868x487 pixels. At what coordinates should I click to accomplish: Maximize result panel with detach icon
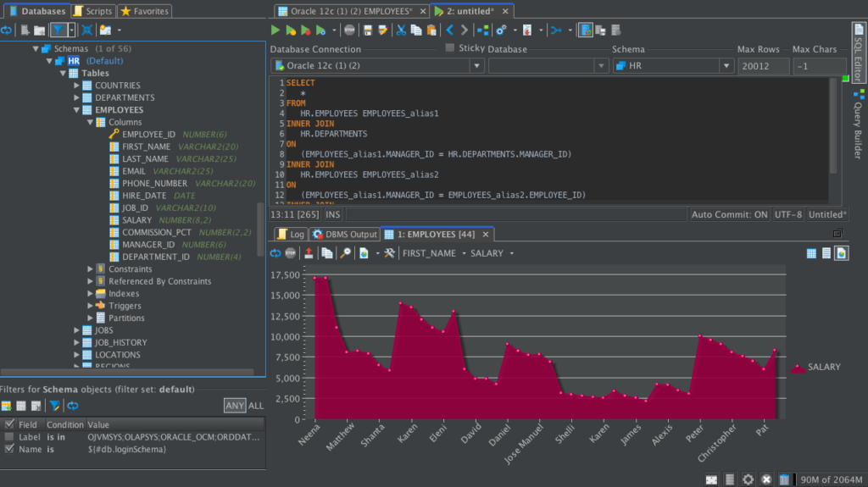837,234
